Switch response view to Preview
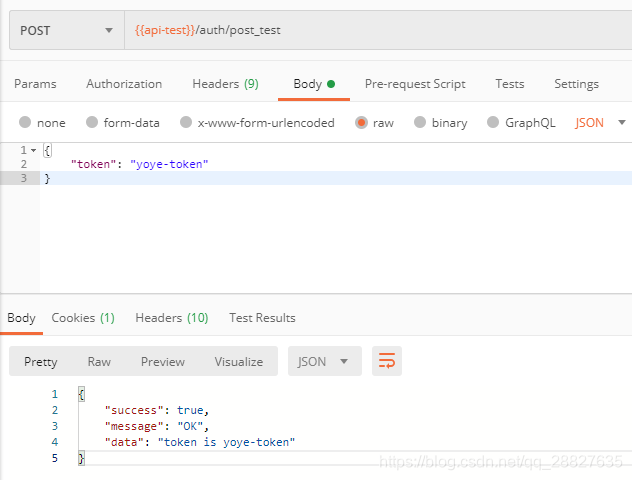 pyautogui.click(x=163, y=362)
